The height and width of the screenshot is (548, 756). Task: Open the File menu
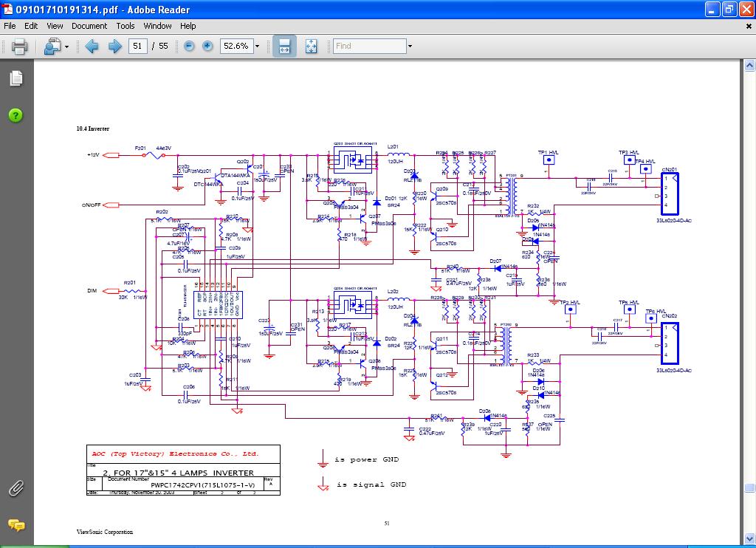pos(10,26)
